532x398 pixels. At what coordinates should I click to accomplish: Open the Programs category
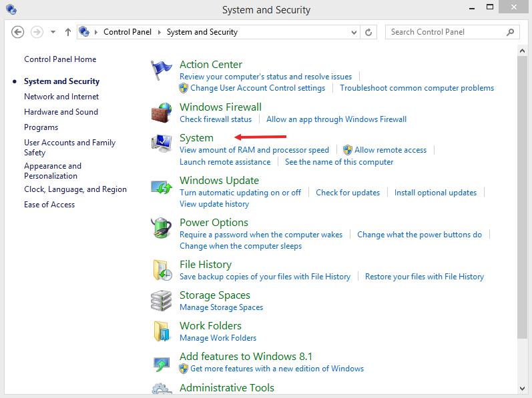pos(41,127)
